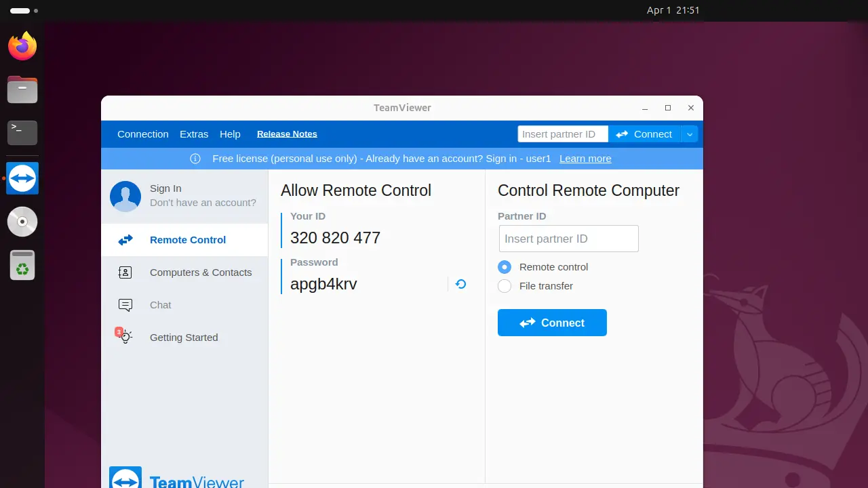
Task: Click the TeamViewer dock icon
Action: pos(22,178)
